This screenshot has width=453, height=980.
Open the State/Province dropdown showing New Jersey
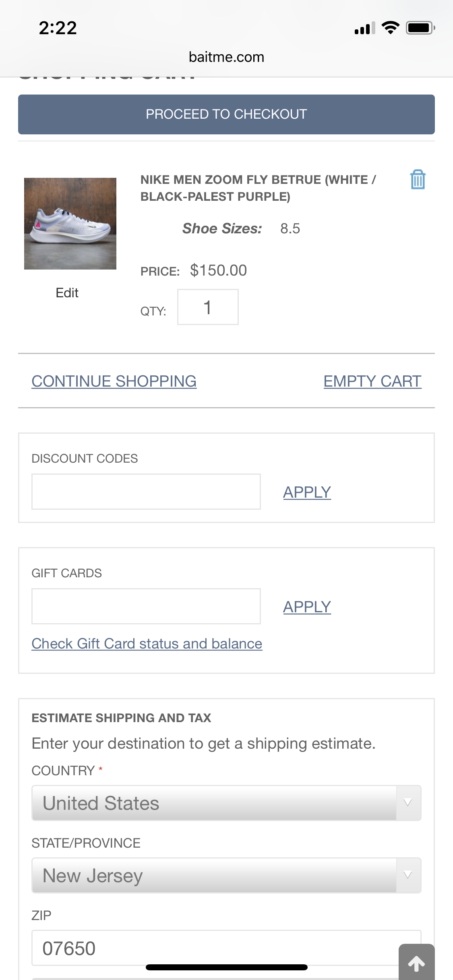tap(214, 875)
